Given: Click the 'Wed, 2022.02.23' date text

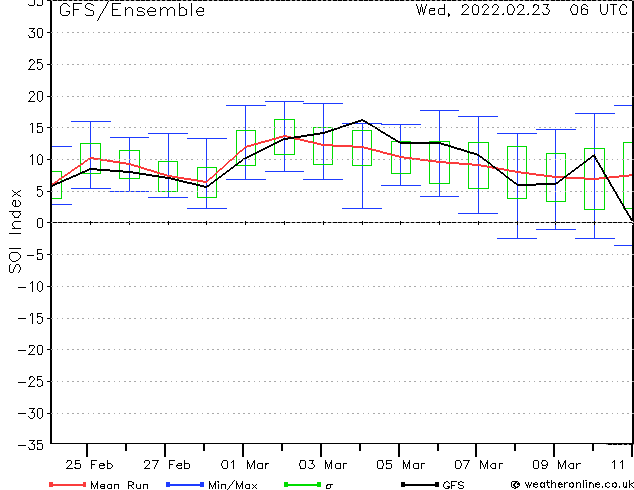Looking at the screenshot, I should [483, 10].
